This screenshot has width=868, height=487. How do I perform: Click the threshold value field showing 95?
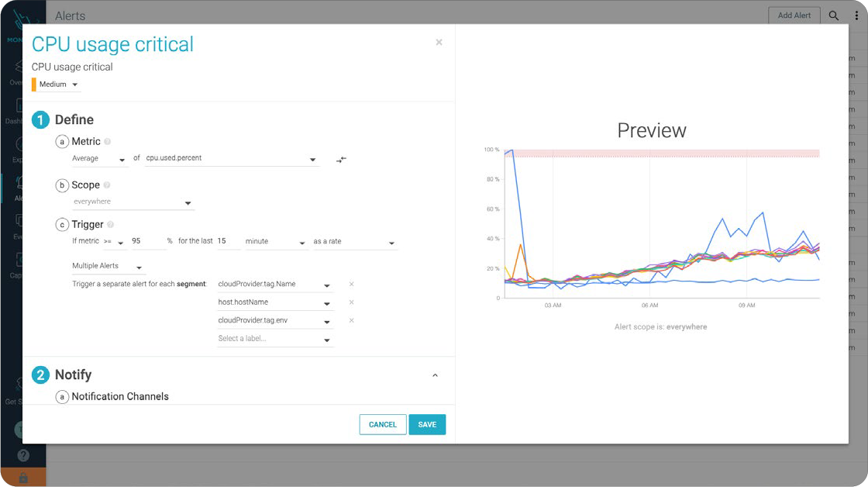pos(146,242)
